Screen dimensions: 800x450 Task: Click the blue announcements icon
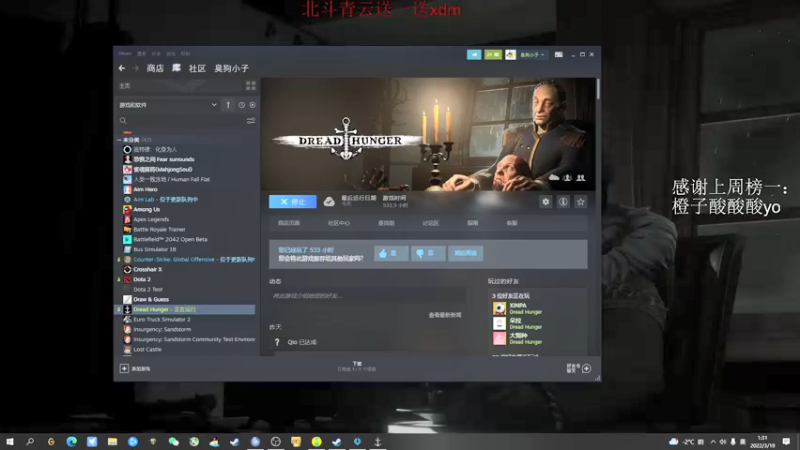coord(474,54)
